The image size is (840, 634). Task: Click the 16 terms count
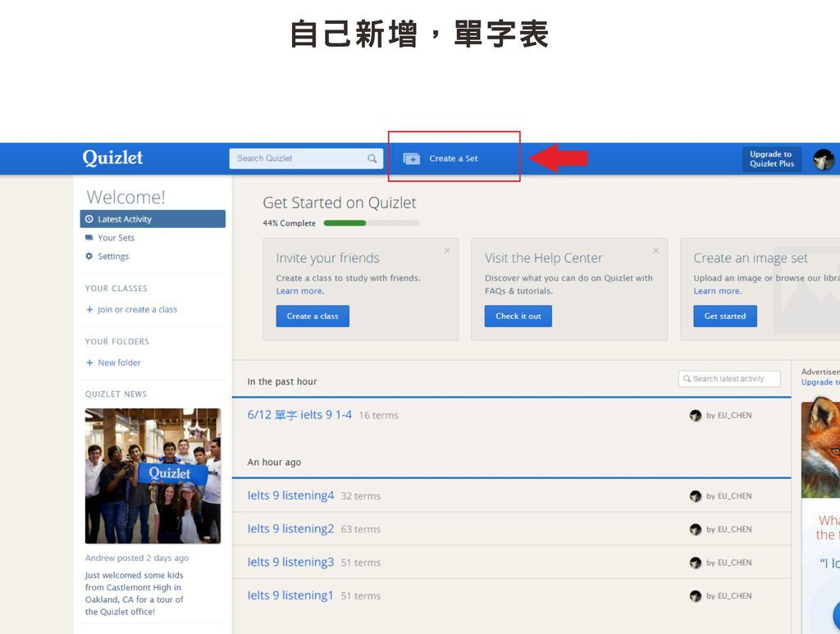pos(379,416)
